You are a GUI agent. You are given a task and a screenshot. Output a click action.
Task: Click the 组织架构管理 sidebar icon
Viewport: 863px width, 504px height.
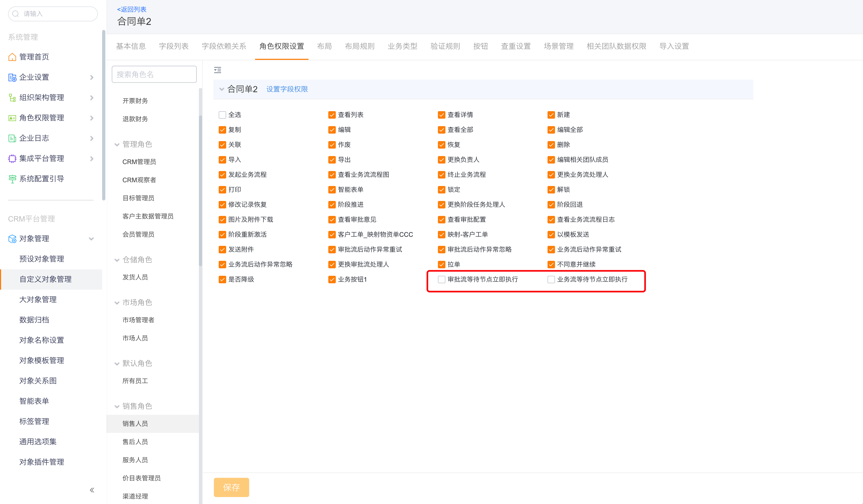coord(12,98)
